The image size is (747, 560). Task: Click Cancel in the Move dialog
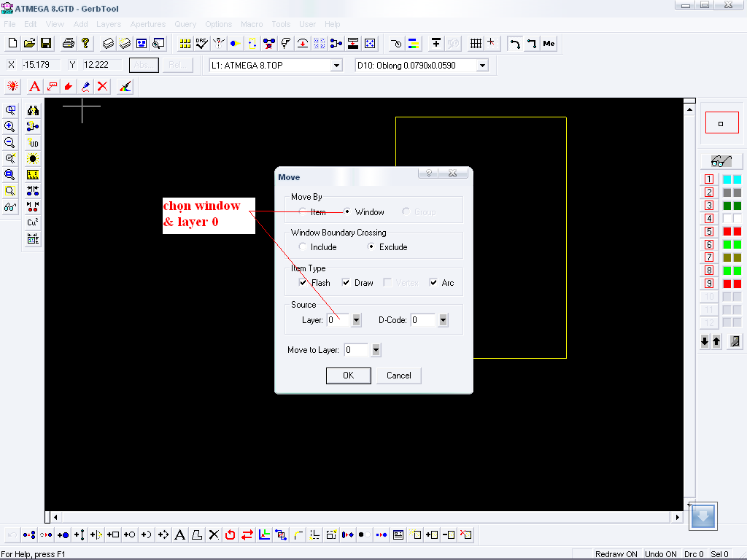tap(399, 376)
